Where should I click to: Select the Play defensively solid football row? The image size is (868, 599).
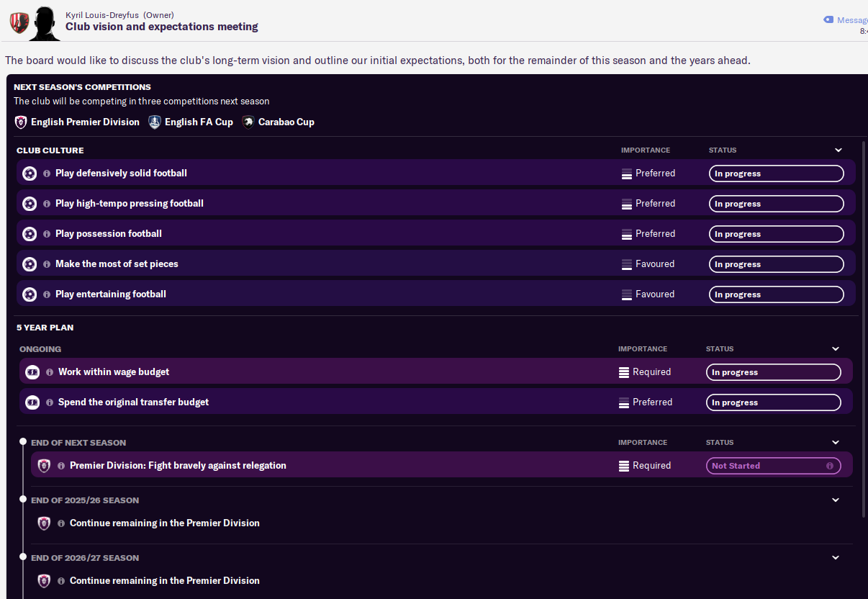point(436,174)
